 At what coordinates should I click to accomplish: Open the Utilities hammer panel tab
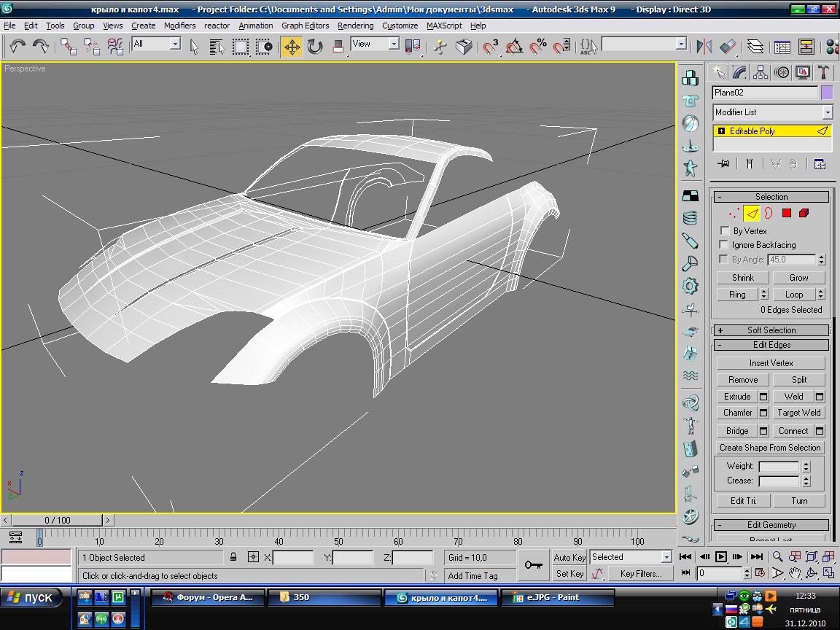pyautogui.click(x=823, y=72)
